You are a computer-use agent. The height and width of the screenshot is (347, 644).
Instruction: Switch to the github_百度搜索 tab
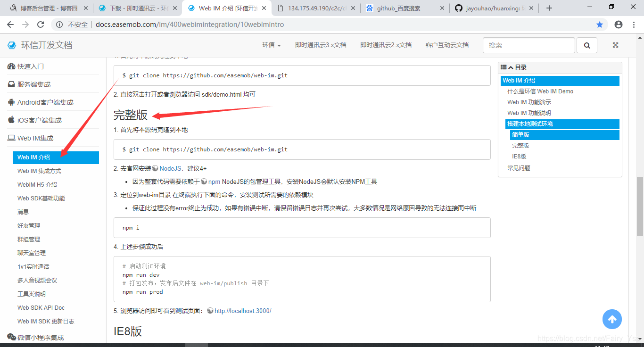(405, 8)
